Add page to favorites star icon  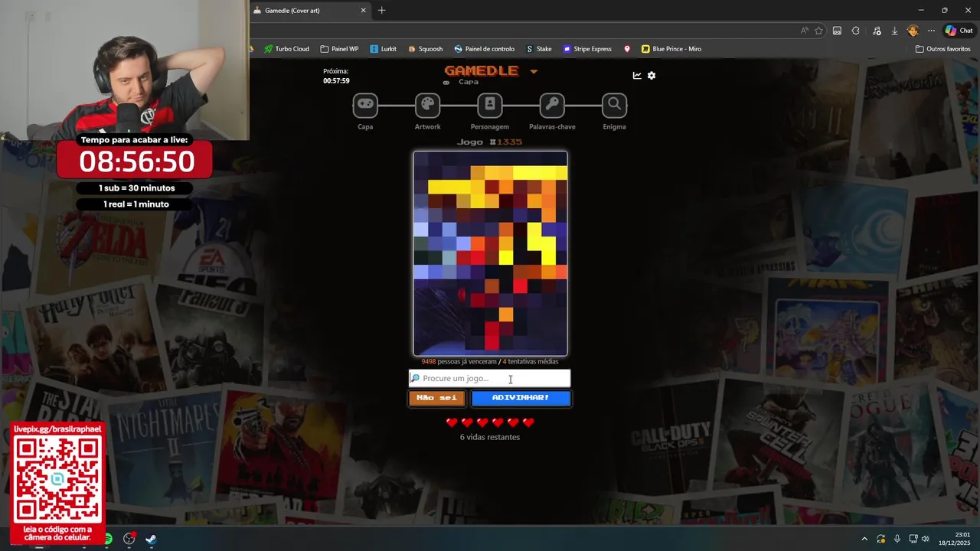[x=818, y=31]
